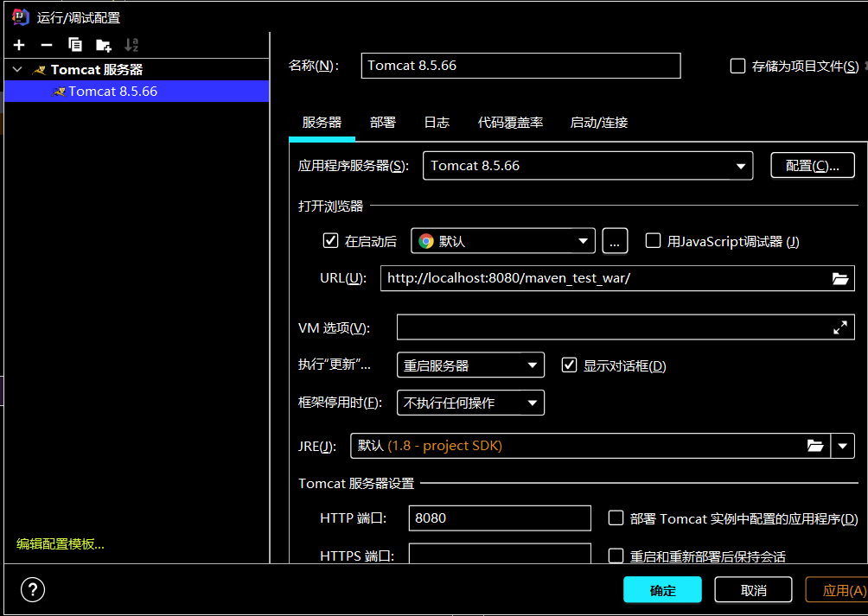Switch to the 日志 tab
The image size is (868, 616).
(x=437, y=122)
